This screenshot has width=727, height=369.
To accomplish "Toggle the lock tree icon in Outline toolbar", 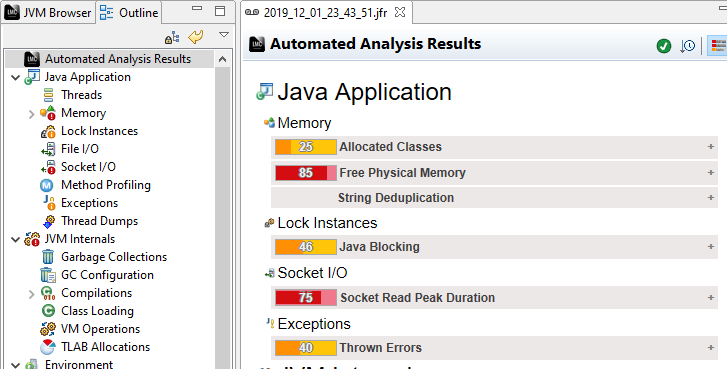I will coord(172,38).
